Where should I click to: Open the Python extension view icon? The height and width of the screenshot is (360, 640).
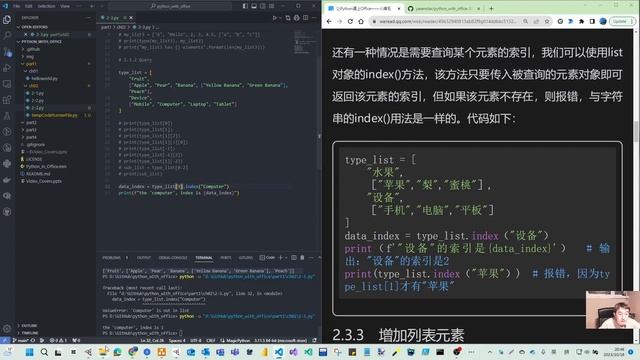[x=7, y=164]
